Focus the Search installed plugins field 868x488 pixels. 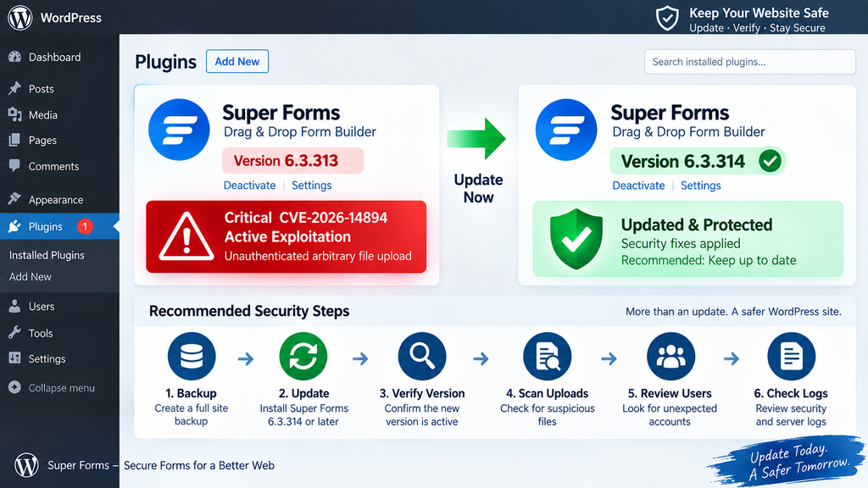749,62
